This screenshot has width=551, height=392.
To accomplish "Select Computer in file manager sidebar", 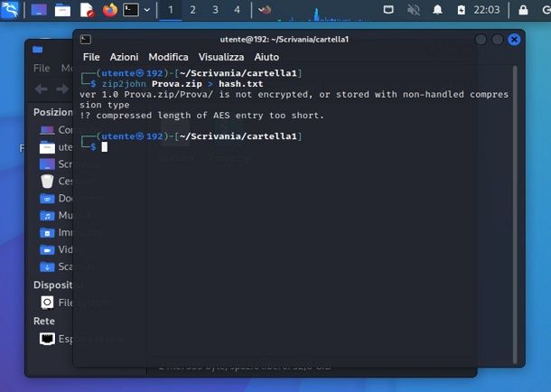I will (55, 130).
